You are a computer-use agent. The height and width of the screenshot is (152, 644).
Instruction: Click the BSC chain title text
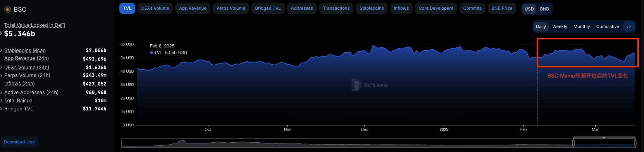tap(20, 9)
